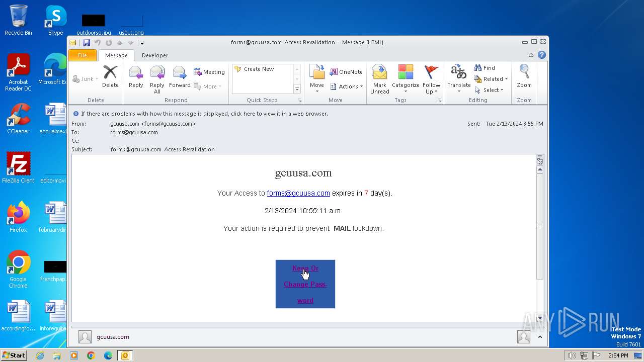Open Skype desktop shortcut

point(56,20)
